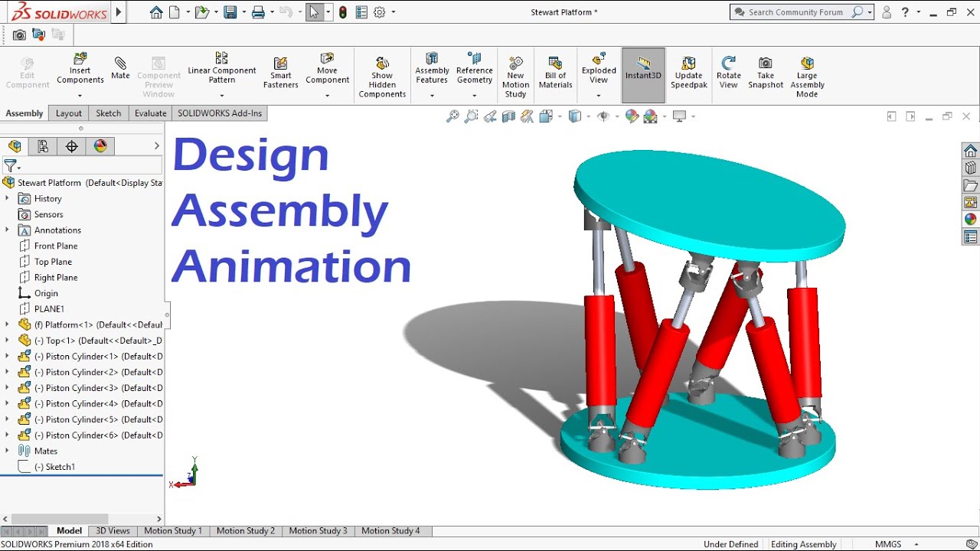The height and width of the screenshot is (551, 980).
Task: Open File Explorer folder icon in task pane
Action: [x=971, y=186]
